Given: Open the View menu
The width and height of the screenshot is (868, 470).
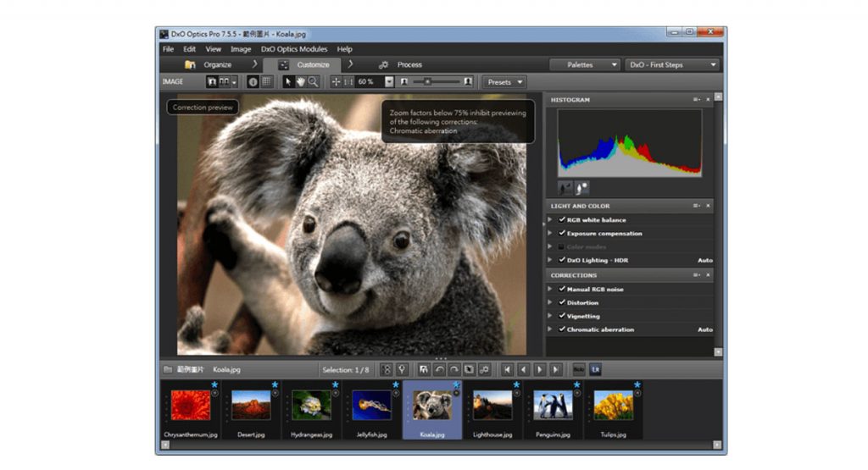Looking at the screenshot, I should coord(213,49).
